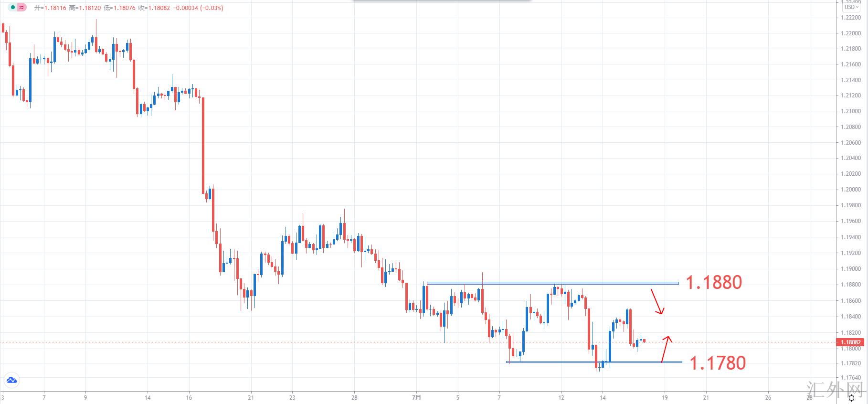Viewport: 868px width, 404px height.
Task: Select the blue resistance rectangle at 1.1880
Action: pos(552,283)
